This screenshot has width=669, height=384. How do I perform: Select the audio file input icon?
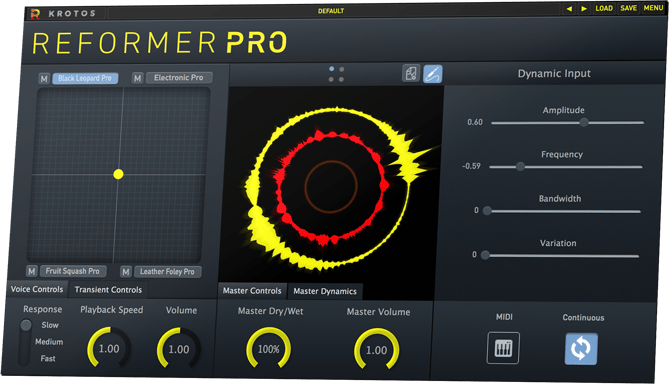pos(411,73)
